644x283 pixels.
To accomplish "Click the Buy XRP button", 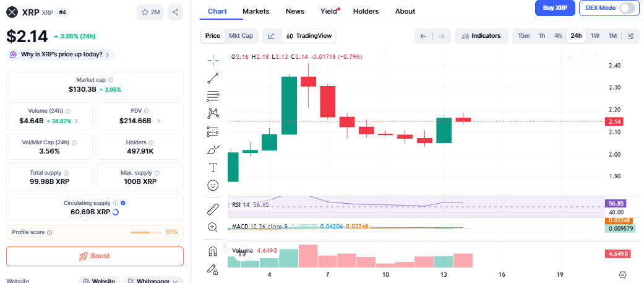I will (x=555, y=8).
